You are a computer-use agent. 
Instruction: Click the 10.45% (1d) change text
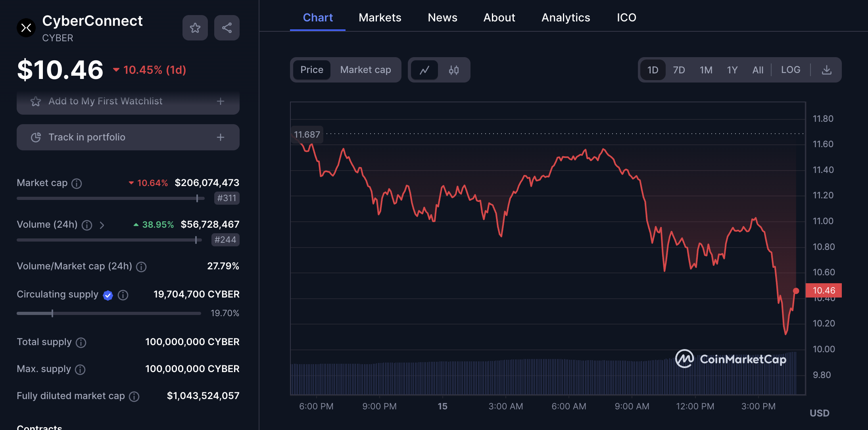click(x=155, y=70)
